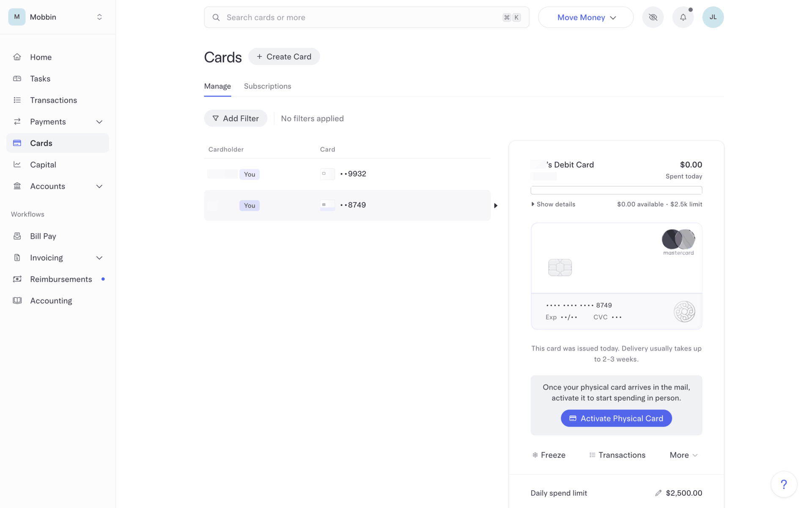Expand the Accounts menu chevron

coord(99,186)
